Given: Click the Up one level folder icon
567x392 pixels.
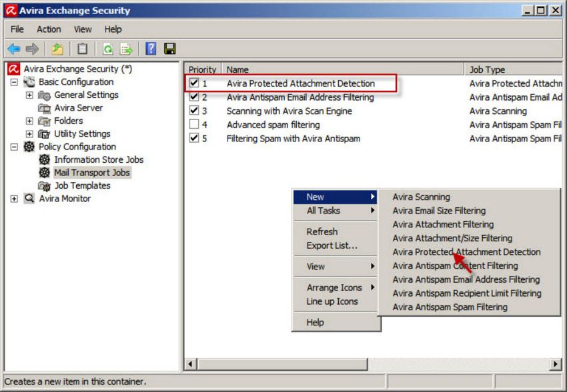Looking at the screenshot, I should [x=57, y=49].
